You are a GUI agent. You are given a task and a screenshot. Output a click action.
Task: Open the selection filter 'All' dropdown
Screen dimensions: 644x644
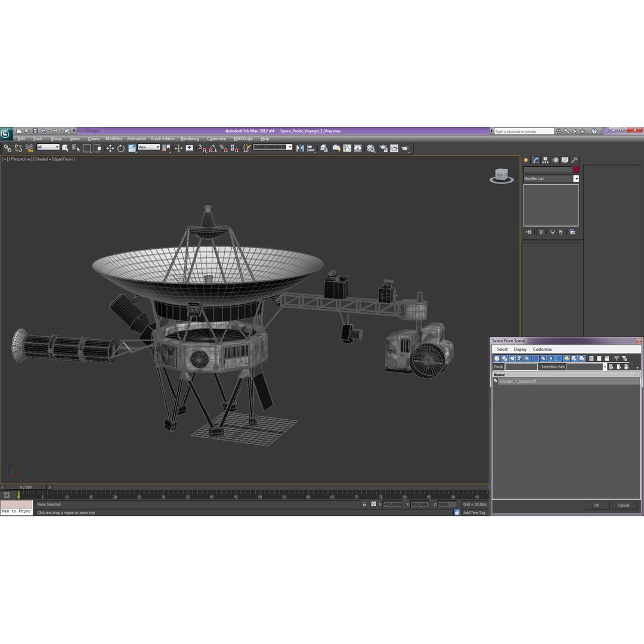(48, 147)
